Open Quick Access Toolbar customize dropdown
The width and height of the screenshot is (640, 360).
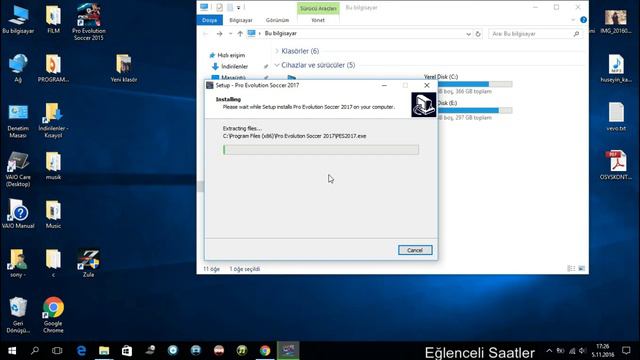[x=238, y=7]
